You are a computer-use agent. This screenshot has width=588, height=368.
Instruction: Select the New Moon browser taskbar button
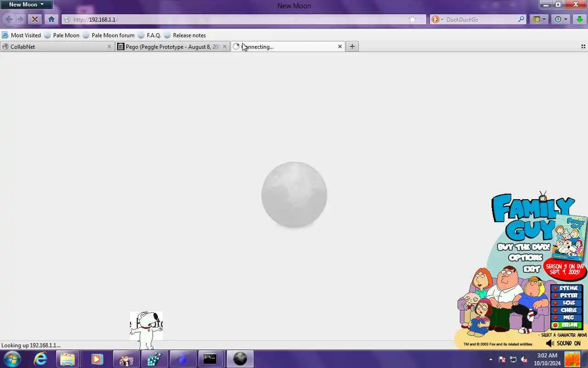240,359
